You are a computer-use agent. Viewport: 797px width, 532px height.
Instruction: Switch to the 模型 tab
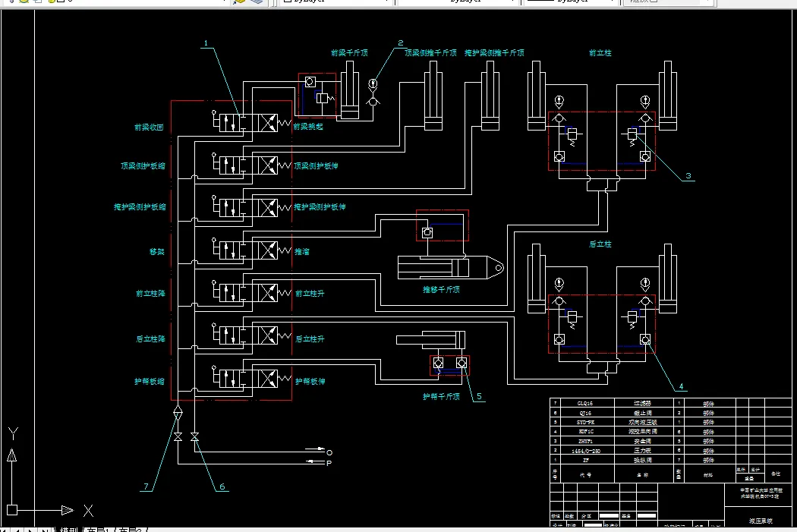pyautogui.click(x=68, y=530)
